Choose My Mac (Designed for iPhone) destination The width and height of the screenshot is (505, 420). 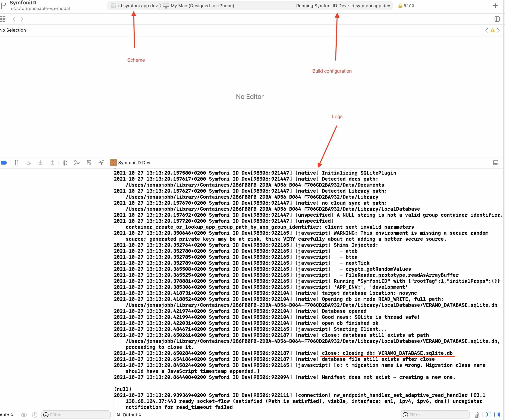[198, 6]
